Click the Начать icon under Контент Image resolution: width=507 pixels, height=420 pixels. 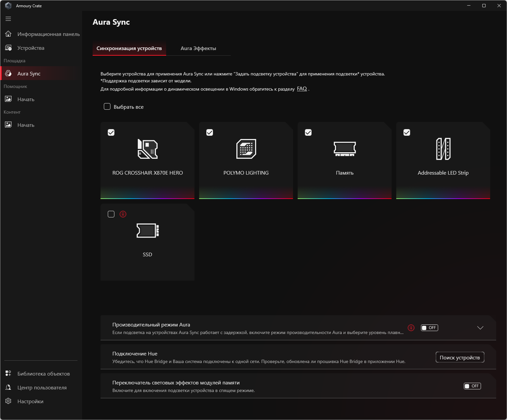(8, 125)
